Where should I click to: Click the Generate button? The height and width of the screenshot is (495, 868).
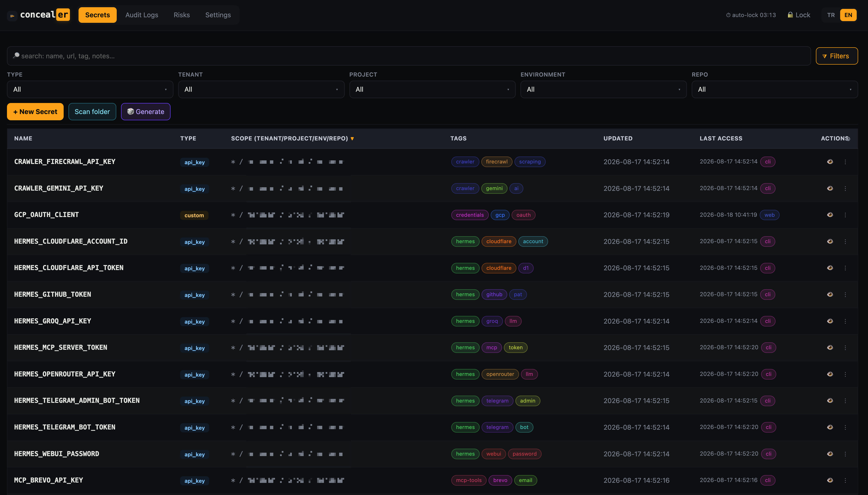[146, 112]
